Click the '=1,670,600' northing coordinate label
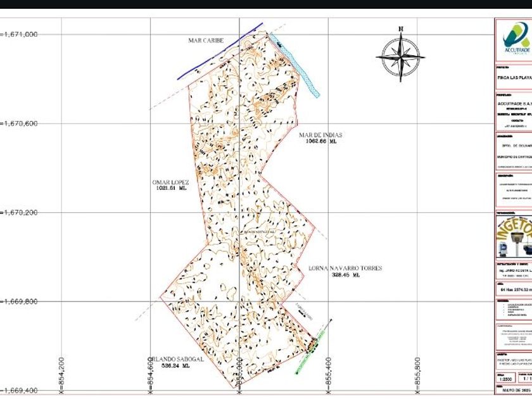 19,123
